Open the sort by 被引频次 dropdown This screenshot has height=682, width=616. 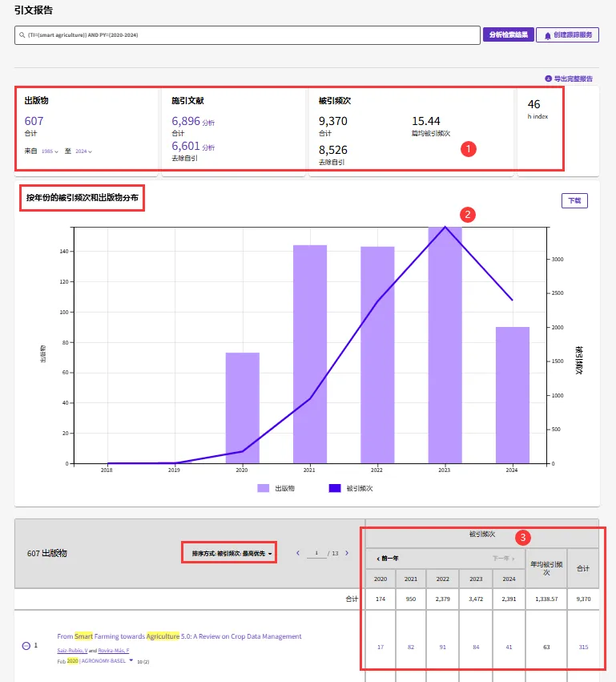click(x=232, y=554)
